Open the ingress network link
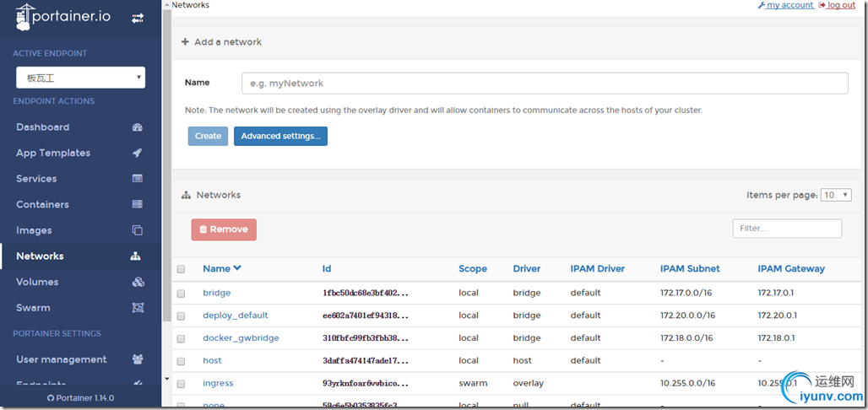 click(x=218, y=384)
